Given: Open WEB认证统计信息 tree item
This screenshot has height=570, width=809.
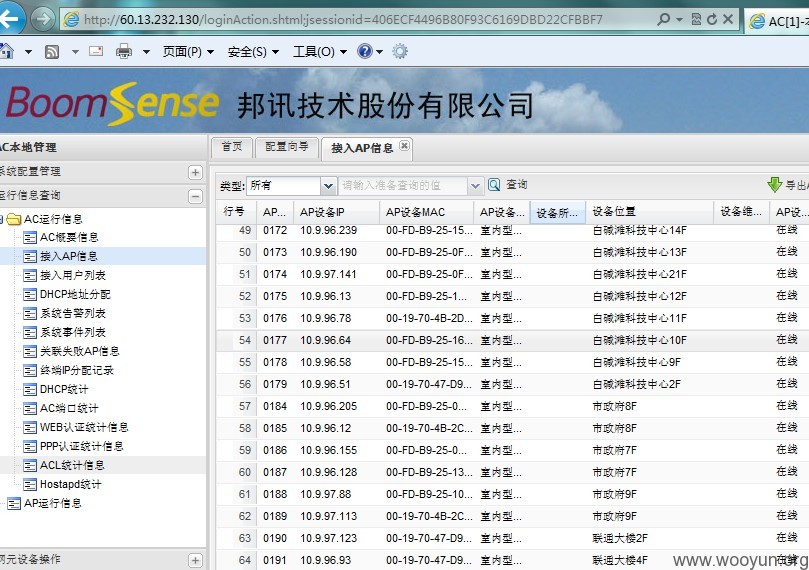Looking at the screenshot, I should (x=84, y=428).
